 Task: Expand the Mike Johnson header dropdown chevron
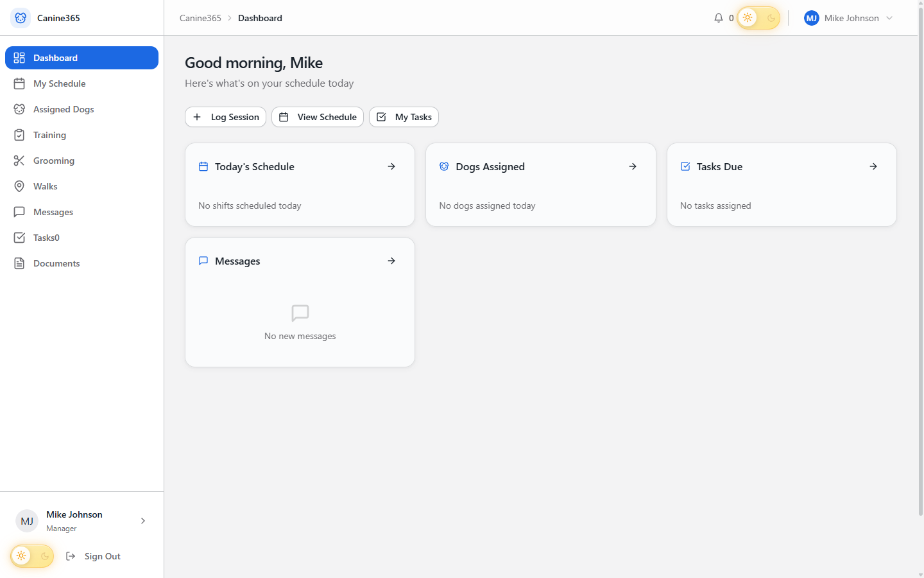889,18
